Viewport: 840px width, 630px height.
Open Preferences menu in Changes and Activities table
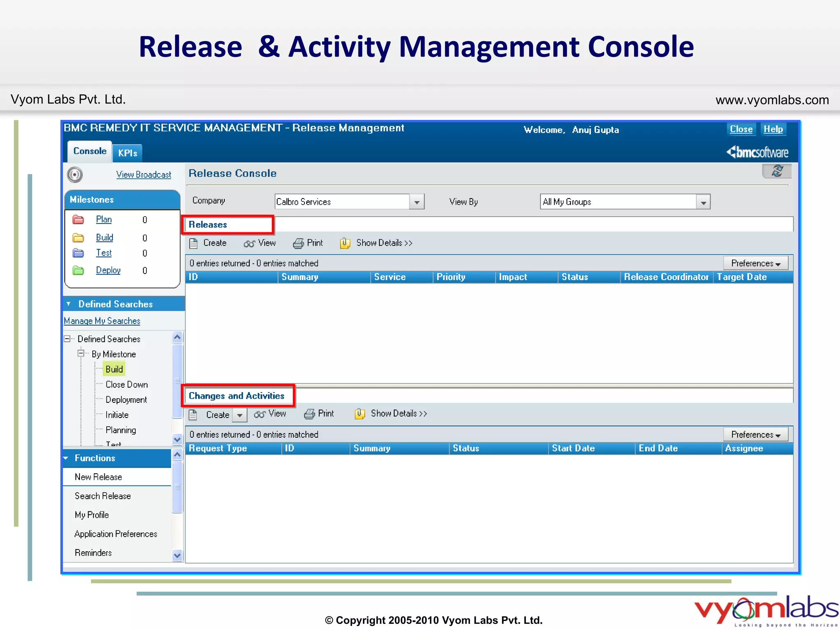pyautogui.click(x=756, y=434)
